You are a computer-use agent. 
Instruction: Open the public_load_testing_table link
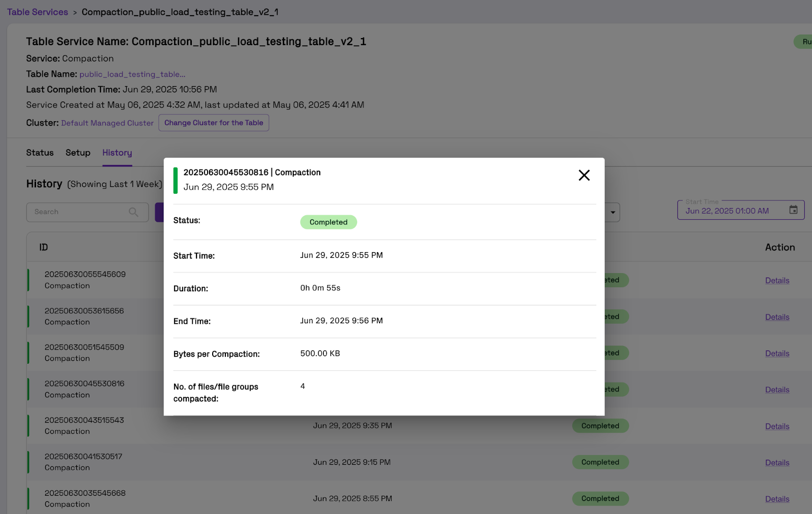click(132, 74)
